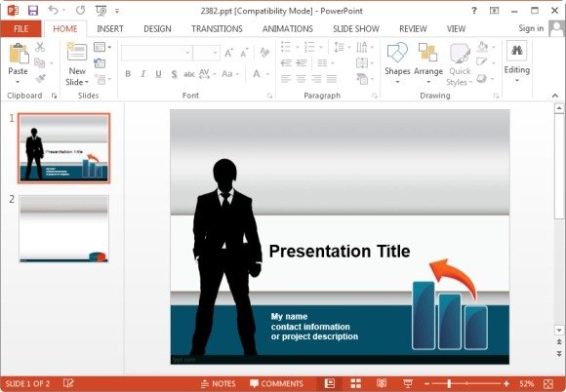Click the zoom slider handle
The width and height of the screenshot is (566, 392).
449,383
